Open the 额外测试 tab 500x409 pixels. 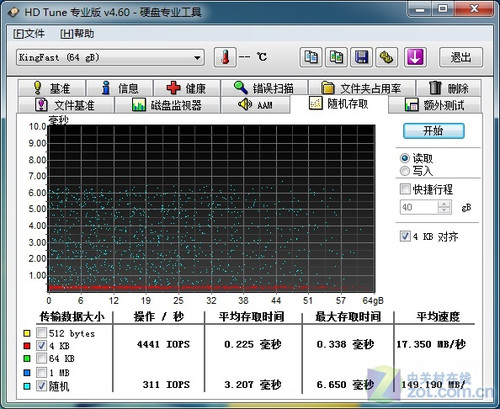(x=435, y=105)
